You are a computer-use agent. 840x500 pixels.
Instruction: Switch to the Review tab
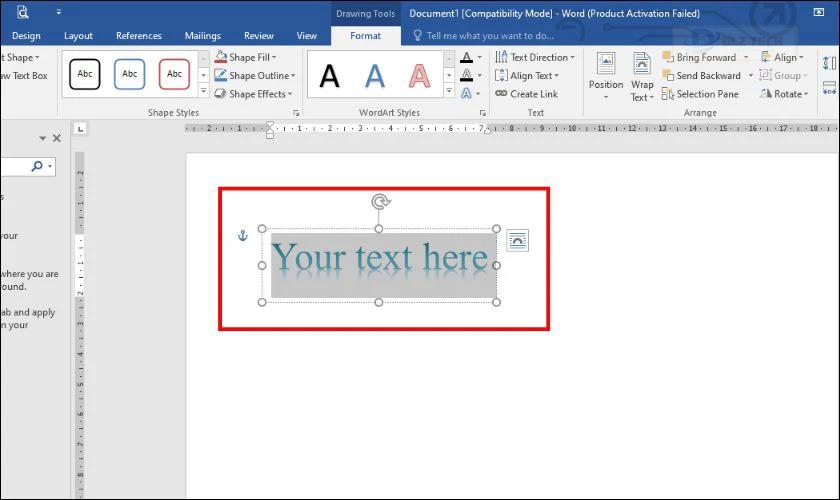point(259,35)
